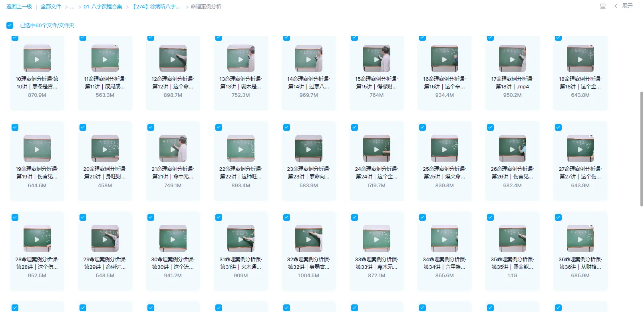Toggle the 36命理案例分析课 file checkbox
The width and height of the screenshot is (644, 312).
[x=558, y=217]
